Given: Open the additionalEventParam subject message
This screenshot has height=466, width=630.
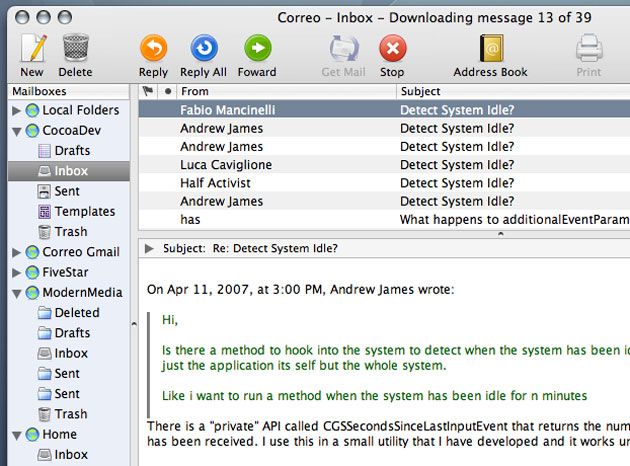Looking at the screenshot, I should pyautogui.click(x=515, y=219).
